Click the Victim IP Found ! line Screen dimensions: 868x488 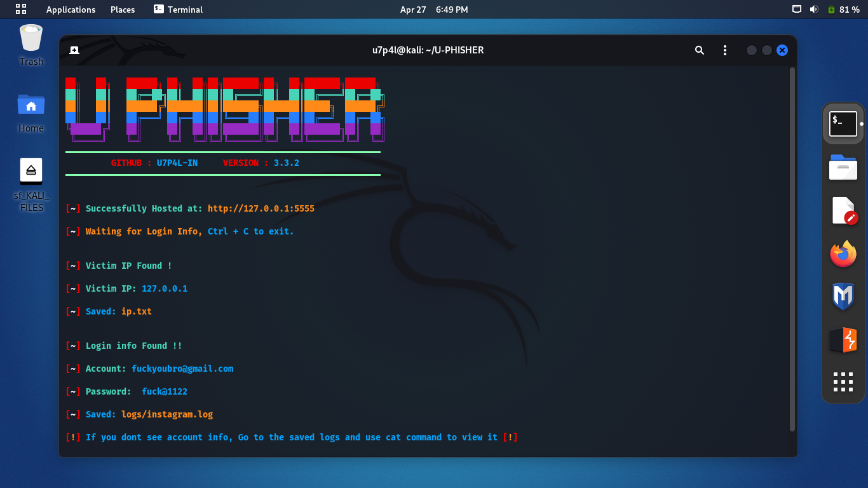tap(119, 266)
